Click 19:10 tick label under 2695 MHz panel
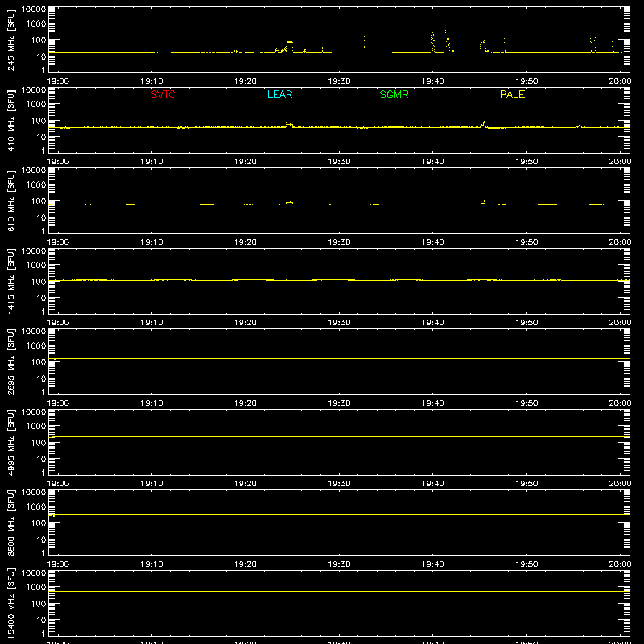Viewport: 644px width, 644px height. (x=151, y=403)
